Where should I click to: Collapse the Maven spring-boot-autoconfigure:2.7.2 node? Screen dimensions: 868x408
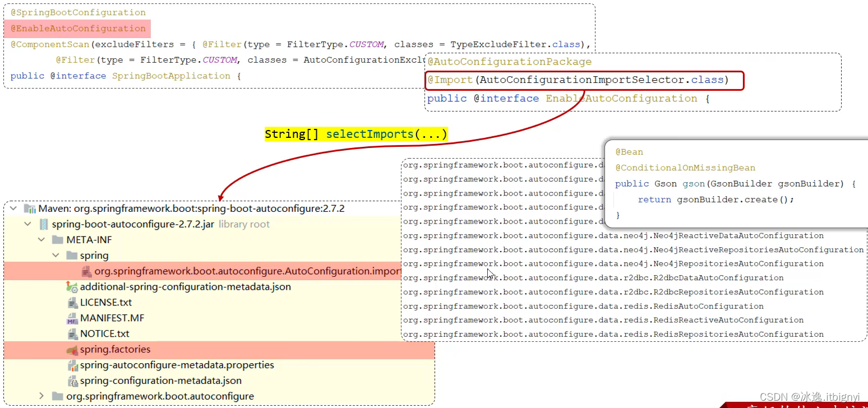click(13, 208)
